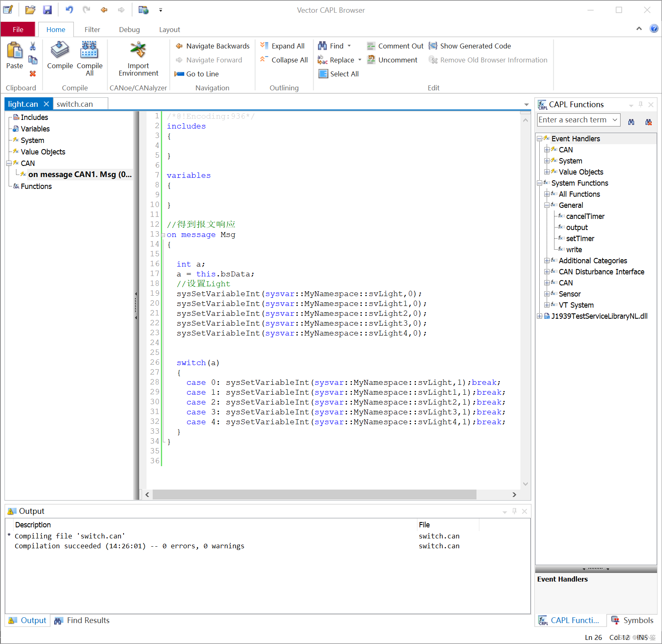Click the Compile icon
This screenshot has height=644, width=662.
pos(60,50)
